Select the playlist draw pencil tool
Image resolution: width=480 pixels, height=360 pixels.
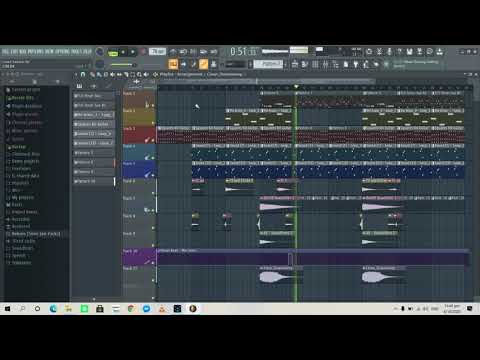coord(92,74)
